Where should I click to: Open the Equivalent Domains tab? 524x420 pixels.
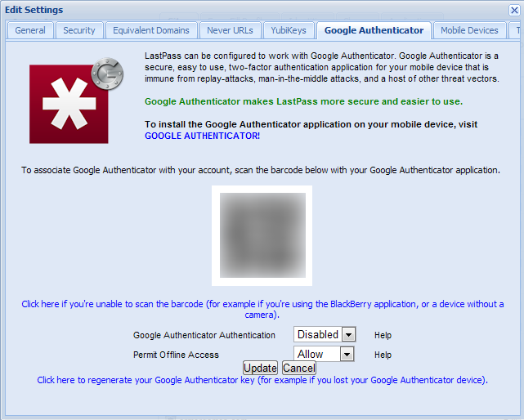[x=151, y=30]
